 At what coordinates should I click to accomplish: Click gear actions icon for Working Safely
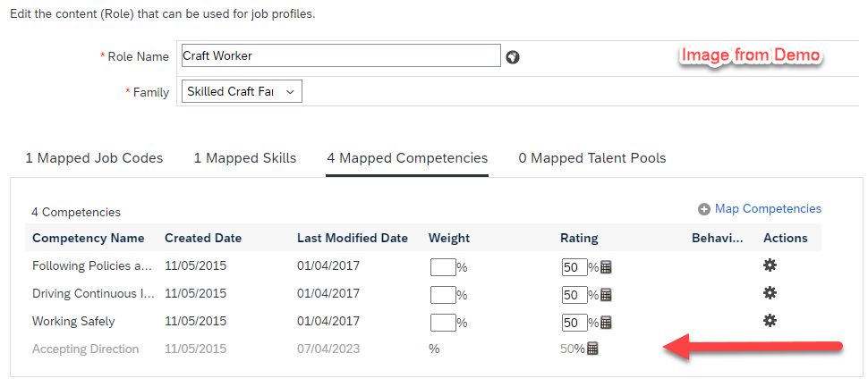[x=770, y=320]
